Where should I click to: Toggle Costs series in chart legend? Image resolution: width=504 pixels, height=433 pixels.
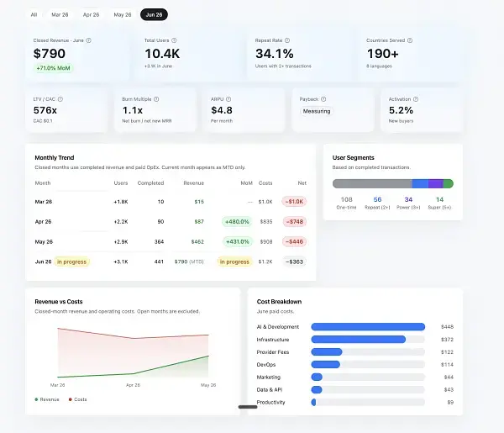pyautogui.click(x=78, y=399)
